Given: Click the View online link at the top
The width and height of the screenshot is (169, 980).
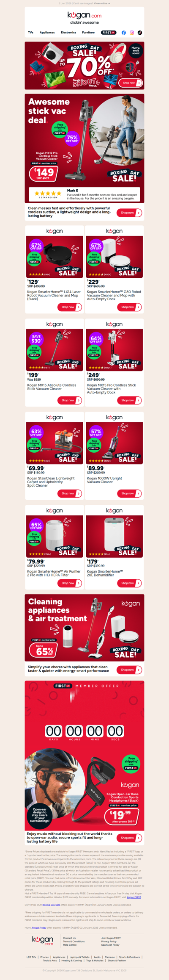Looking at the screenshot, I should pos(102,3).
